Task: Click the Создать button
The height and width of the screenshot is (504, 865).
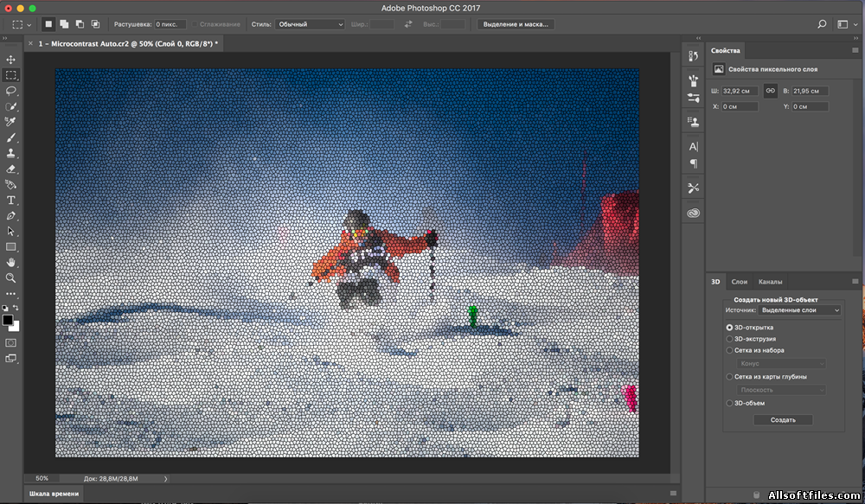Action: tap(782, 419)
